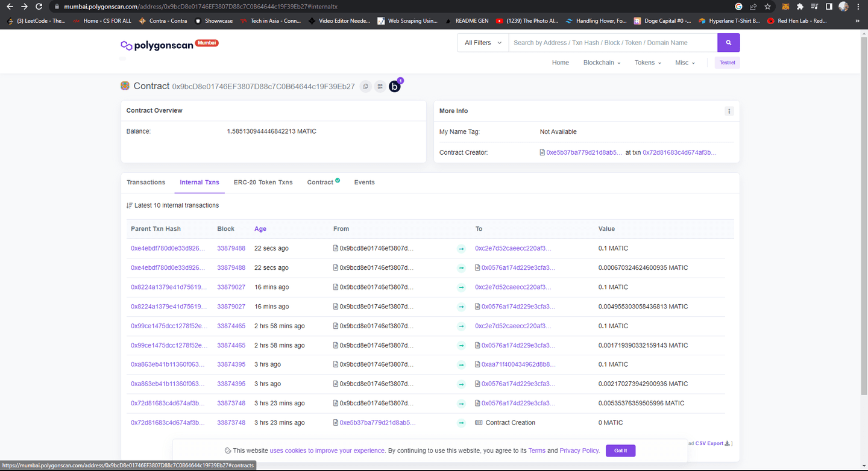Copy the contract address to clipboard
This screenshot has height=471, width=868.
365,87
